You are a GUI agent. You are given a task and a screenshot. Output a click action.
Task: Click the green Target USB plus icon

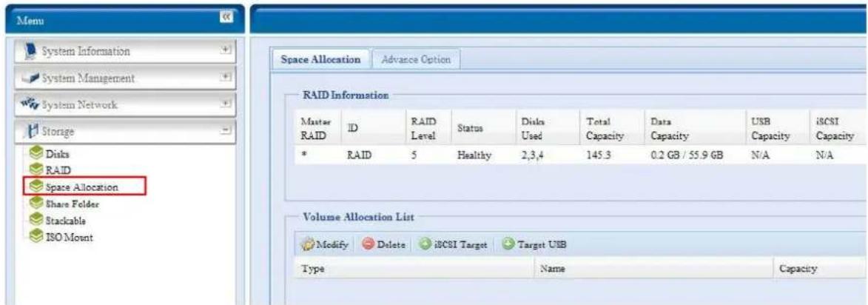click(507, 244)
